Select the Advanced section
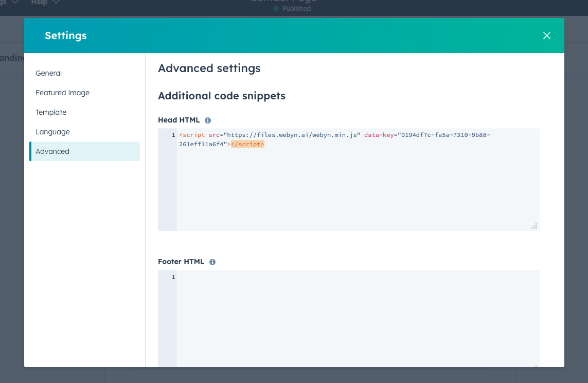The height and width of the screenshot is (383, 588). pos(84,151)
